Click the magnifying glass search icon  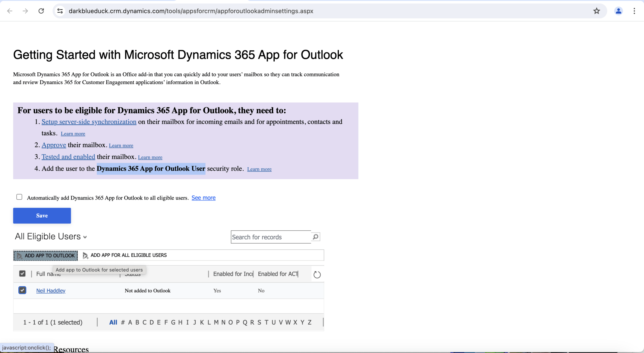click(315, 237)
